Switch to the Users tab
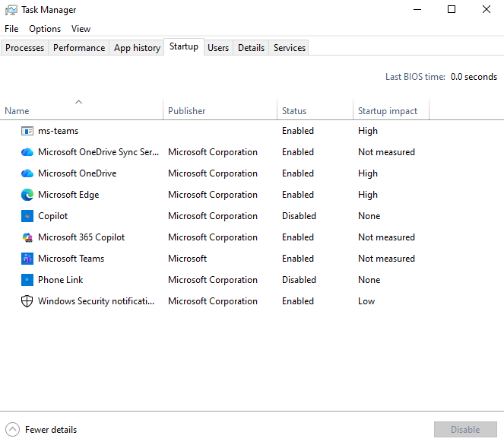Viewport: 504px width, 445px height. pos(218,48)
